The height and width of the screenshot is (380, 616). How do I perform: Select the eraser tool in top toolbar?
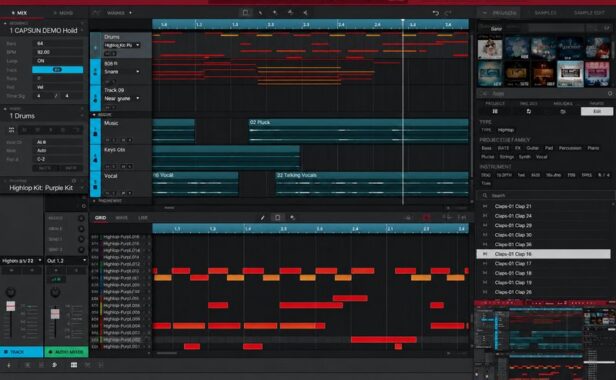pyautogui.click(x=275, y=13)
